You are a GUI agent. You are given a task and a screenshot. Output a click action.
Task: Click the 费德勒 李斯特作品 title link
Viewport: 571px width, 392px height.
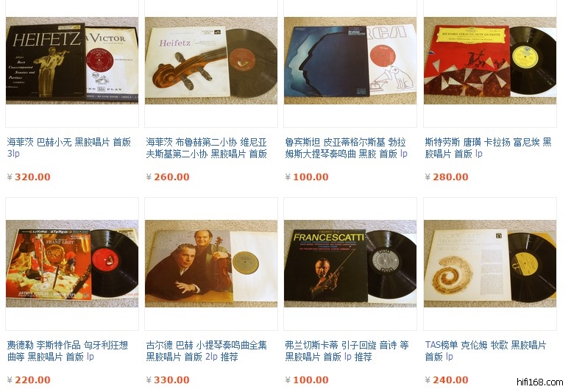click(x=68, y=351)
